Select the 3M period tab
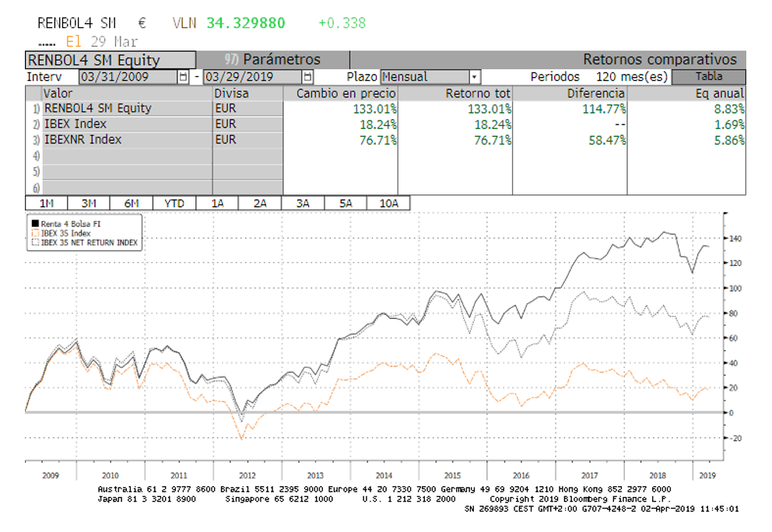 pos(89,203)
